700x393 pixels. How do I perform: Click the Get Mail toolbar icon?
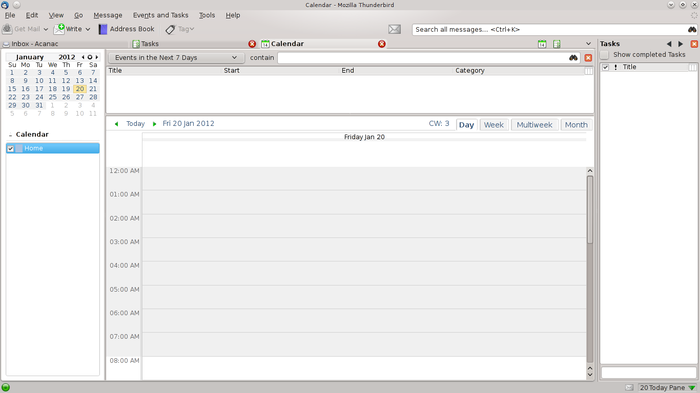pyautogui.click(x=7, y=29)
